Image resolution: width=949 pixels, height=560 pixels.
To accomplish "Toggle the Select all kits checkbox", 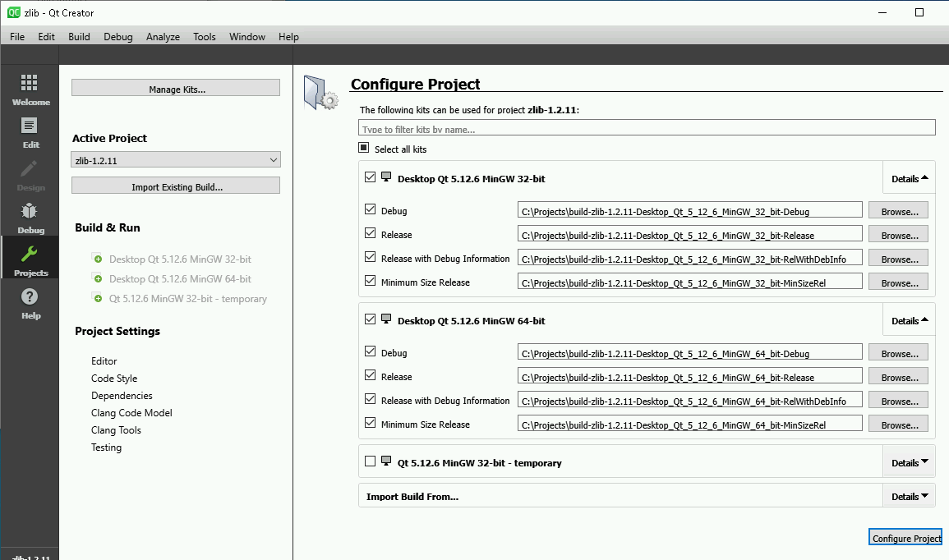I will pyautogui.click(x=364, y=148).
